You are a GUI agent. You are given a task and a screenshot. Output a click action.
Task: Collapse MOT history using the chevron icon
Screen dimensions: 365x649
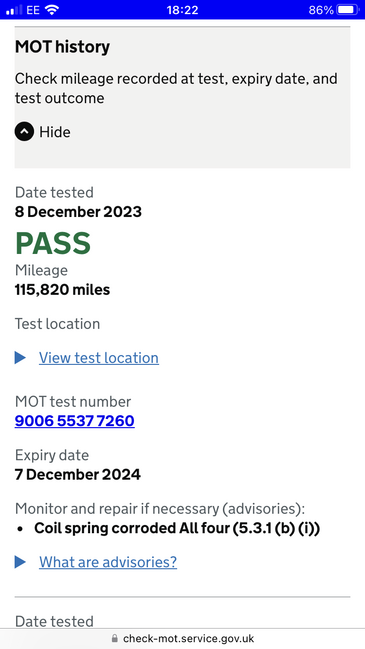click(24, 132)
